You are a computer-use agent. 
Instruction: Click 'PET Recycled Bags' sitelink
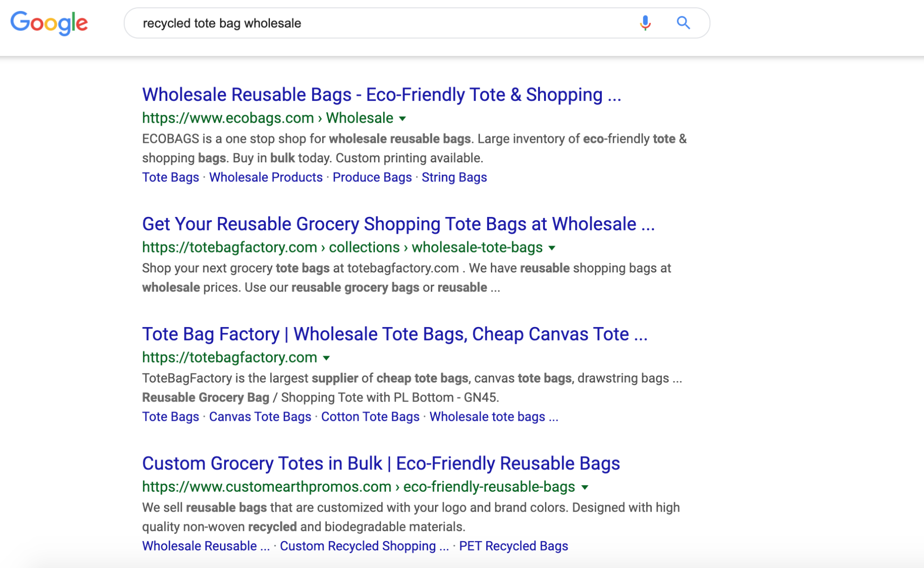pyautogui.click(x=514, y=546)
